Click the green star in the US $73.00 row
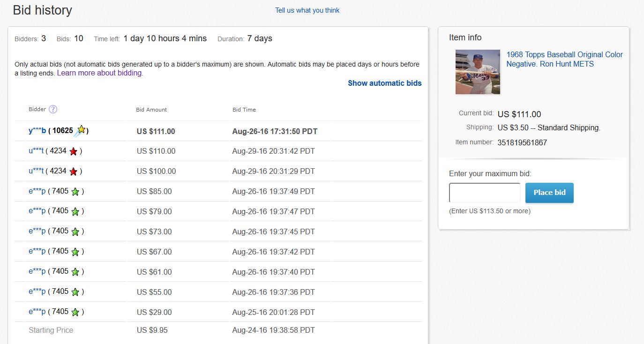 point(75,232)
